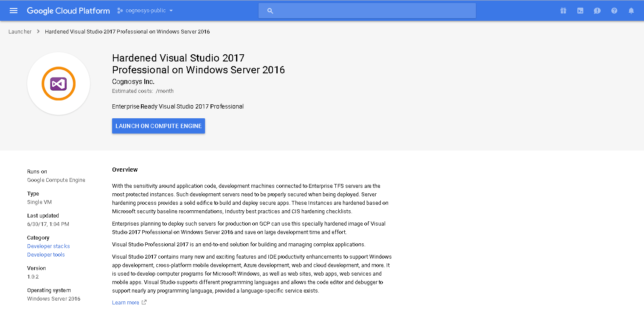
Task: Select version number 1.0.2
Action: [x=33, y=276]
